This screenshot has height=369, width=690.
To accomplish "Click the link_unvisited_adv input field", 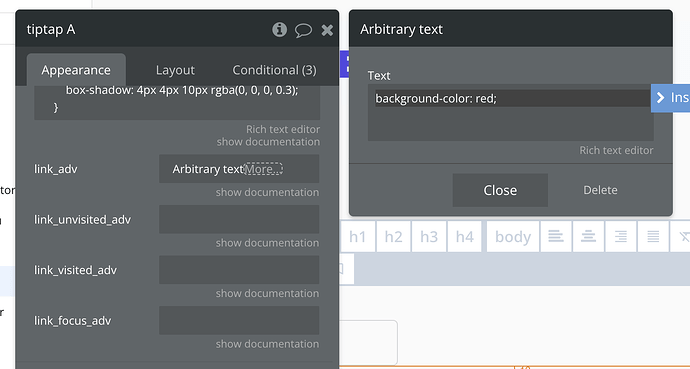I will [x=239, y=219].
